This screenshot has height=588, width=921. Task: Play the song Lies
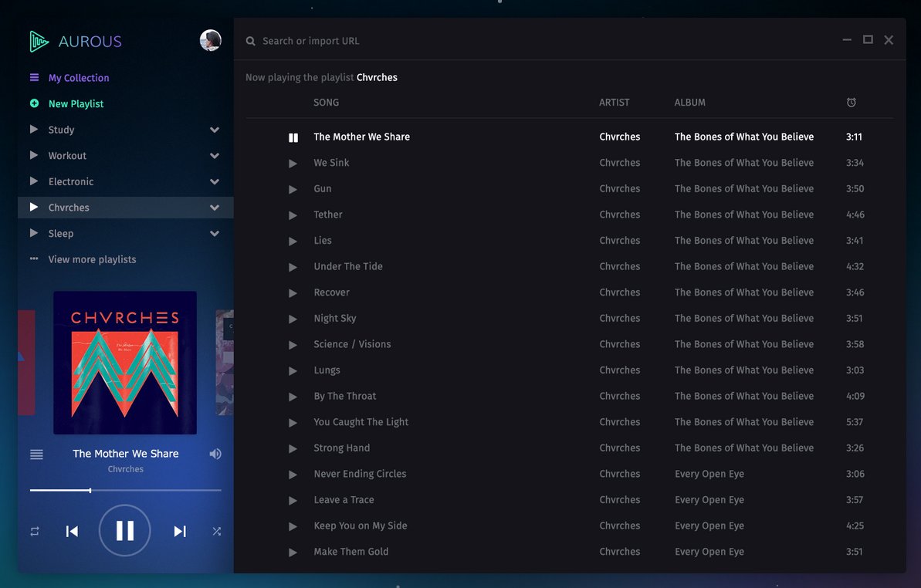pos(293,241)
